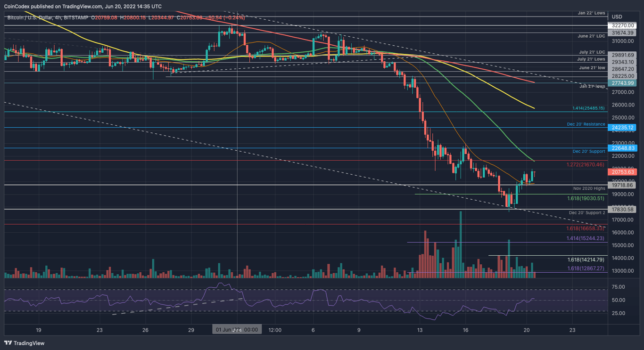644x350 pixels.
Task: Click the blue 24235.12 price label
Action: 622,127
